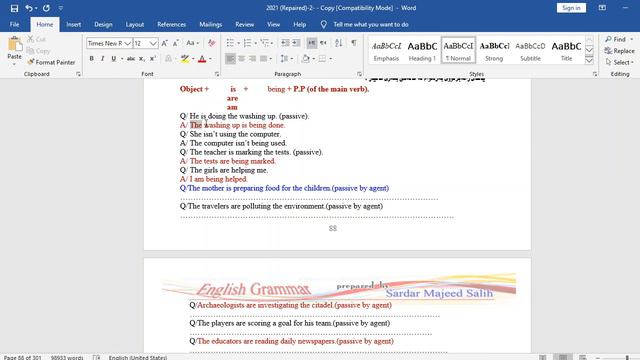
Task: Open the Replace dialog
Action: [x=620, y=51]
